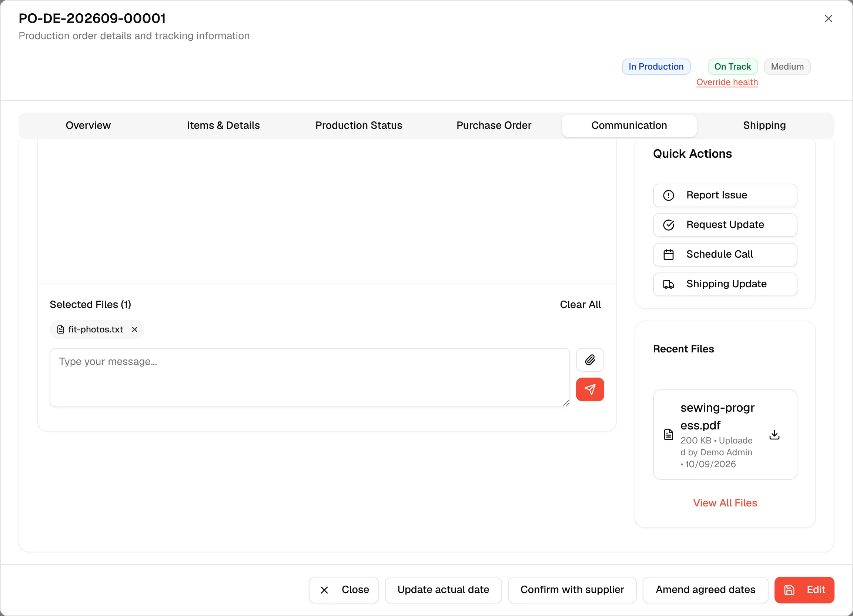Close the dialog with top-right X icon
This screenshot has height=616, width=853.
[828, 19]
